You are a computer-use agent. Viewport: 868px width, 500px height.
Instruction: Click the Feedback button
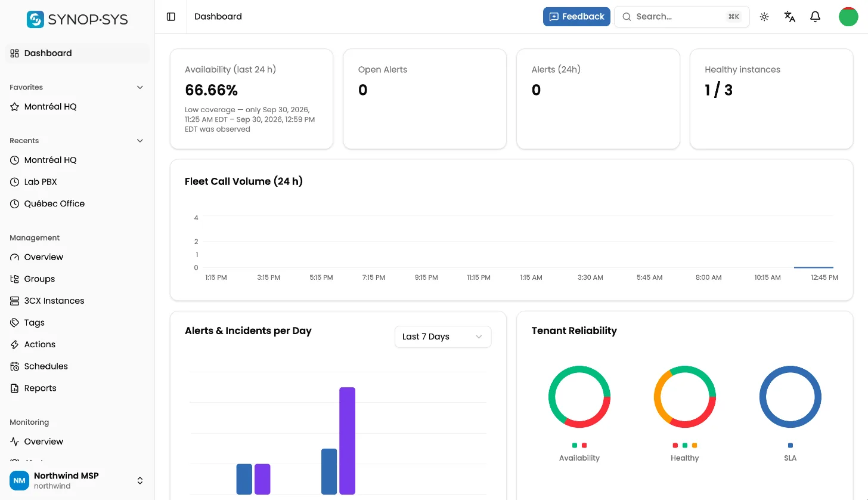(x=576, y=17)
